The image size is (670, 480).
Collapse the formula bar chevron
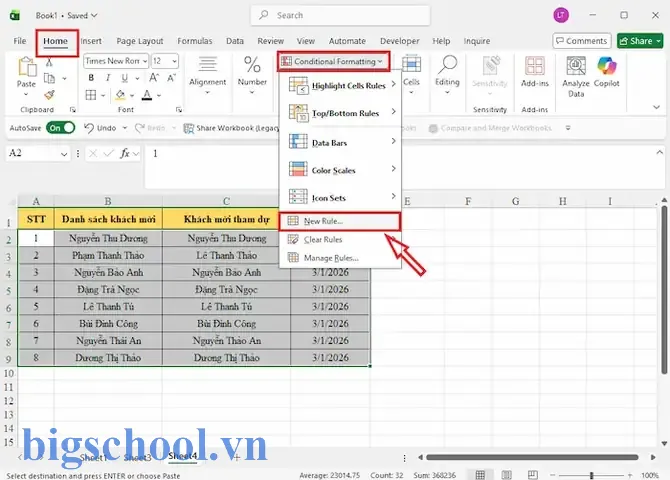tap(660, 152)
